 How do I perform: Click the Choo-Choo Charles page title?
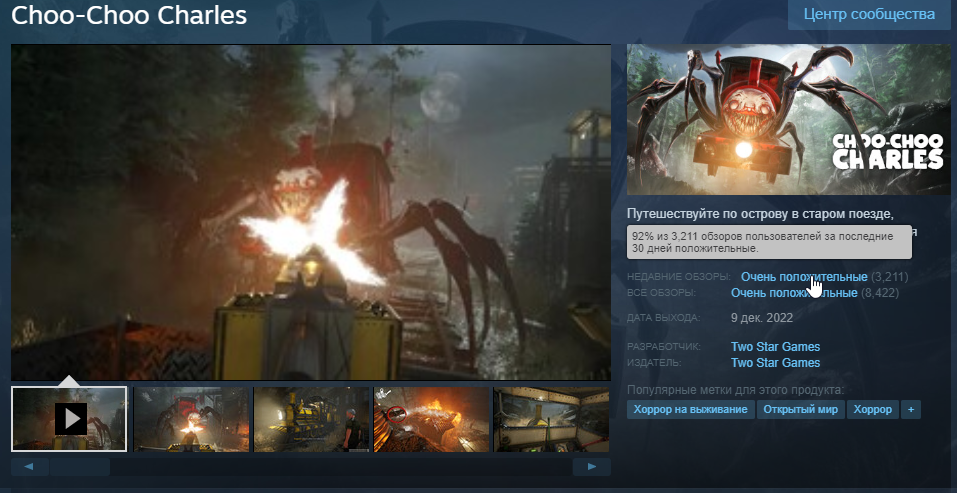129,16
